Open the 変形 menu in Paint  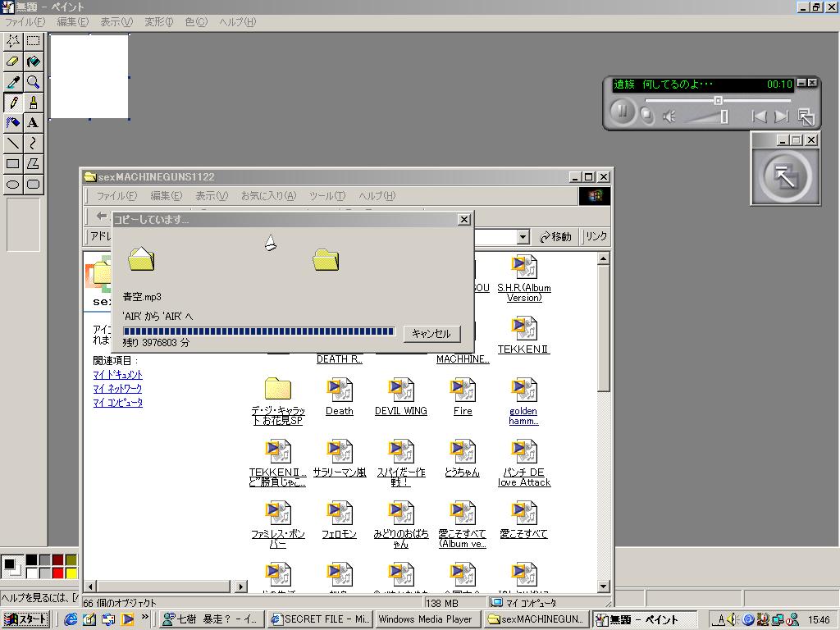pyautogui.click(x=158, y=22)
